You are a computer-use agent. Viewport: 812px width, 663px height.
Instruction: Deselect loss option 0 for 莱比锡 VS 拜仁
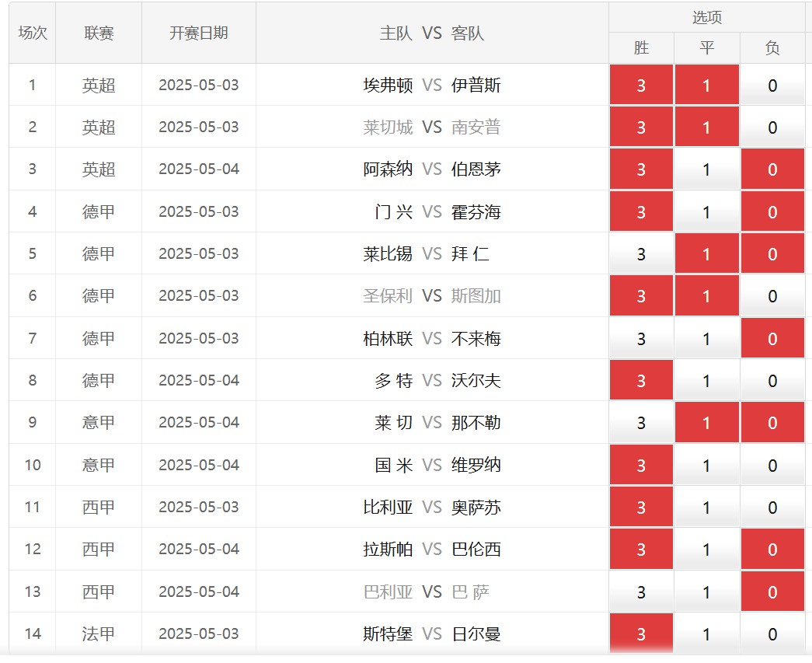(x=772, y=254)
